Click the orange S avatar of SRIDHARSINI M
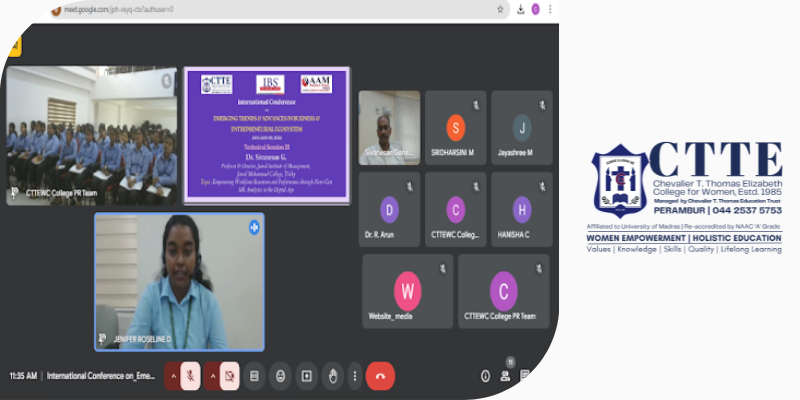The image size is (800, 400). click(x=456, y=128)
